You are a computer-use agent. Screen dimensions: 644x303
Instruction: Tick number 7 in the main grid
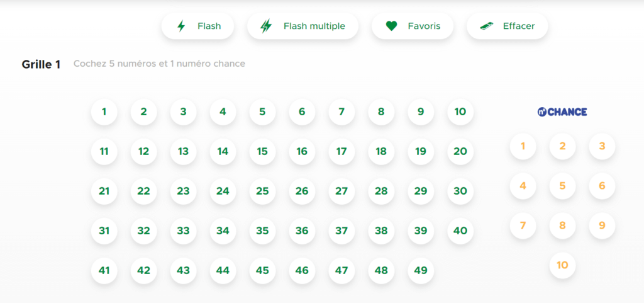point(341,112)
